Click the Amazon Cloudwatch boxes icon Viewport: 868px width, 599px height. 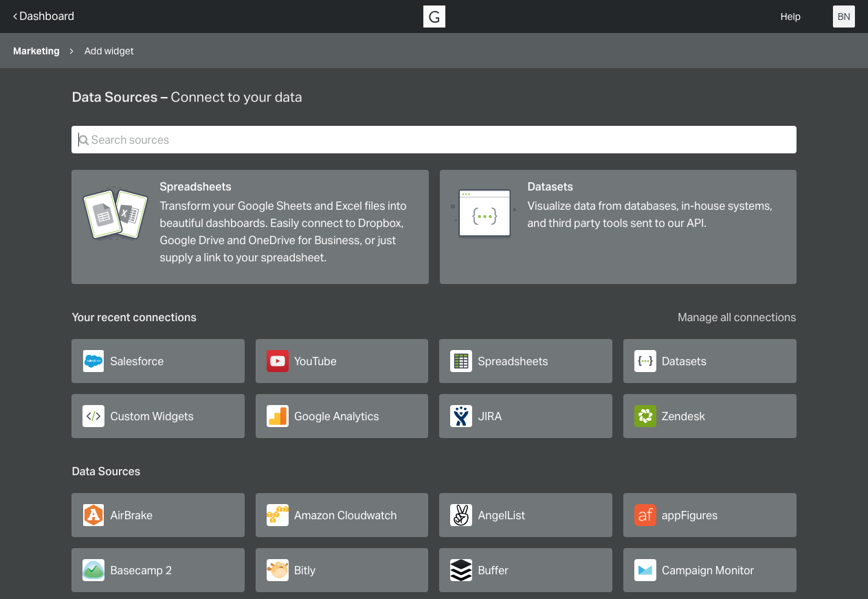coord(278,515)
